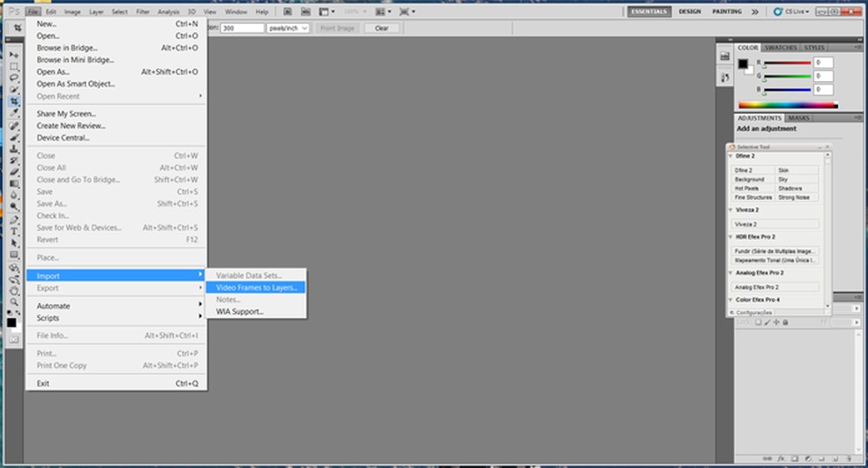Switch to the Styles tab
This screenshot has height=468, width=868.
(814, 48)
